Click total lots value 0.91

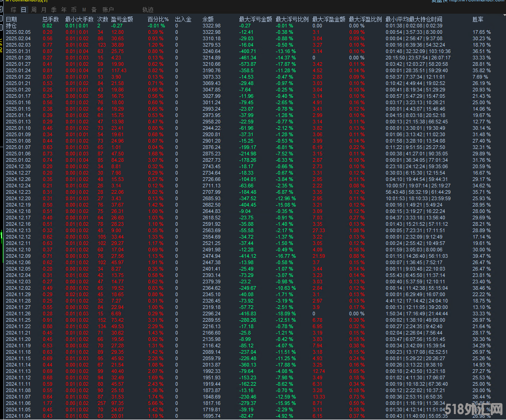tap(48, 320)
